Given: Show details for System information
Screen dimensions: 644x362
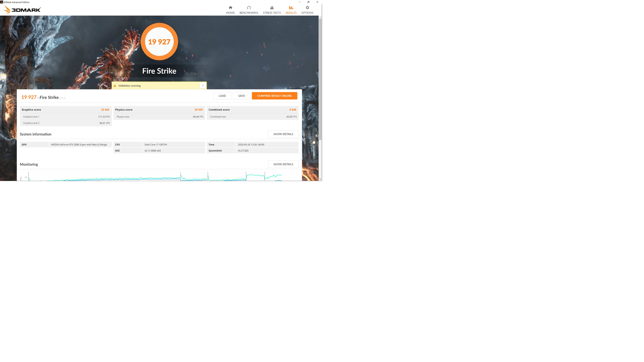Looking at the screenshot, I should (x=283, y=134).
